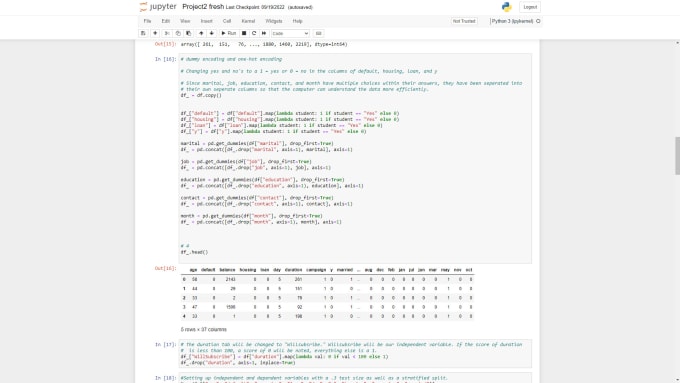Insert a cell below with plus icon
Image resolution: width=680 pixels, height=383 pixels.
coord(155,33)
